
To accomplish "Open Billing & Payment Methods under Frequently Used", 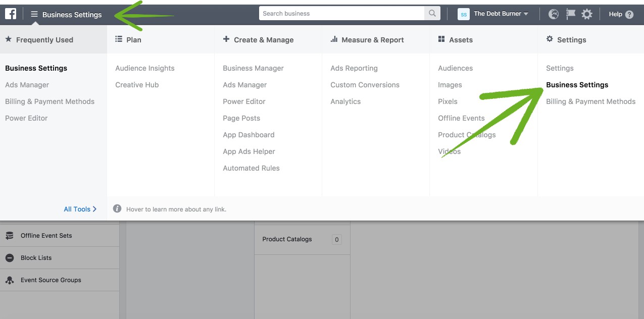I will click(49, 101).
